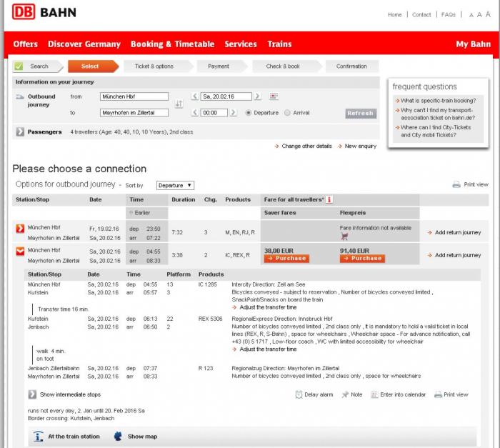Go to previous date arrow
The width and height of the screenshot is (500, 448).
coord(195,96)
